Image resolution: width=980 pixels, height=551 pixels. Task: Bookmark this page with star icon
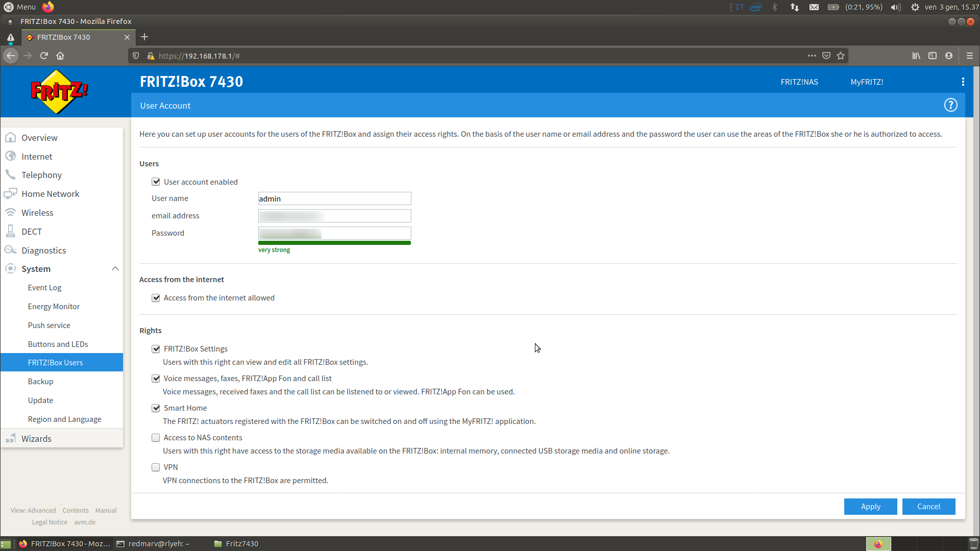841,56
